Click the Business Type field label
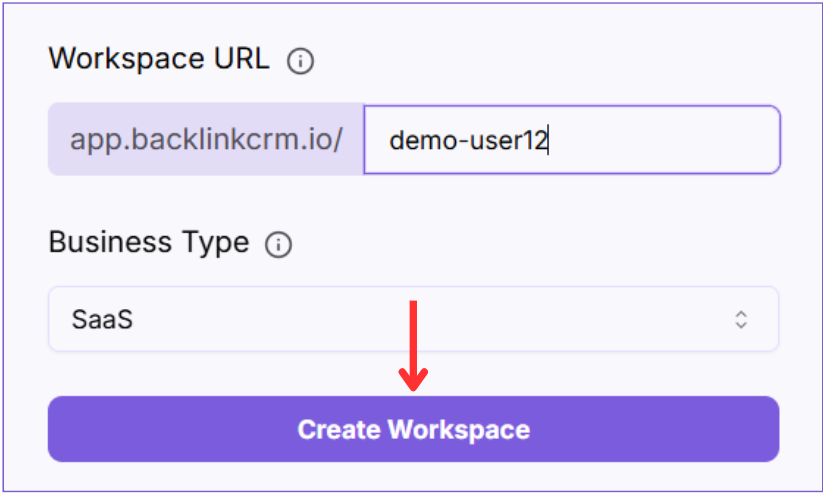This screenshot has width=823, height=495. [149, 243]
